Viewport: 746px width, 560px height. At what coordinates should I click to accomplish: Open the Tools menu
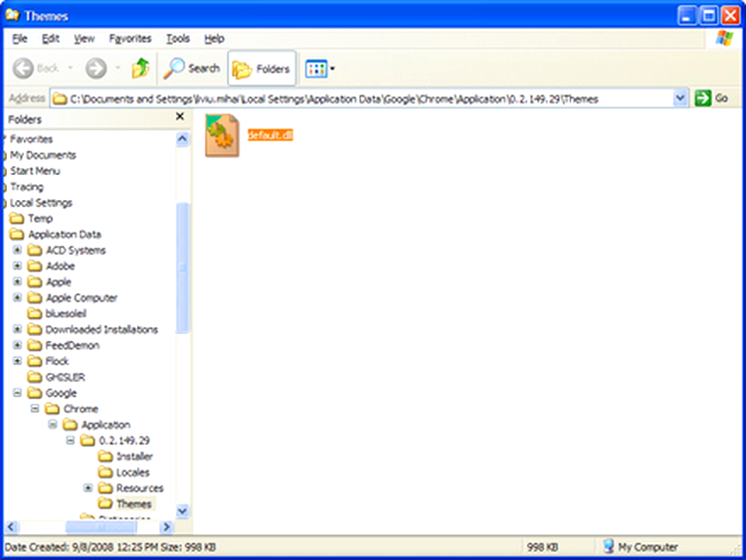pyautogui.click(x=178, y=39)
